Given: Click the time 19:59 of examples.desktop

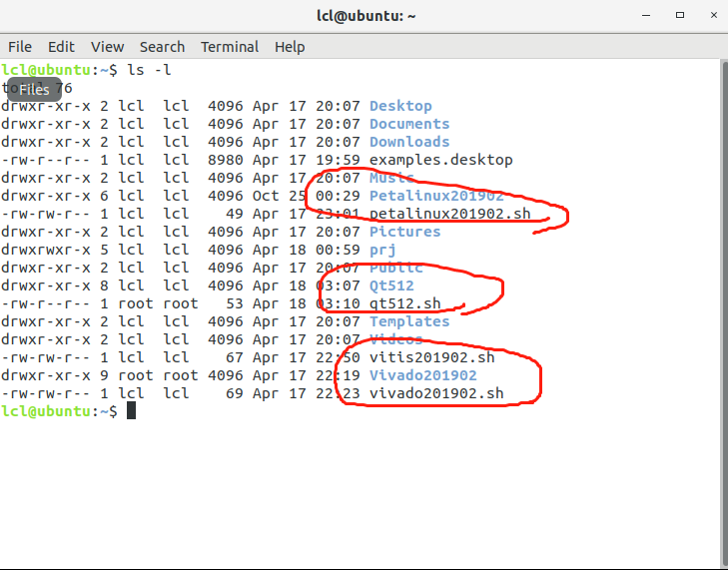Looking at the screenshot, I should [x=338, y=160].
